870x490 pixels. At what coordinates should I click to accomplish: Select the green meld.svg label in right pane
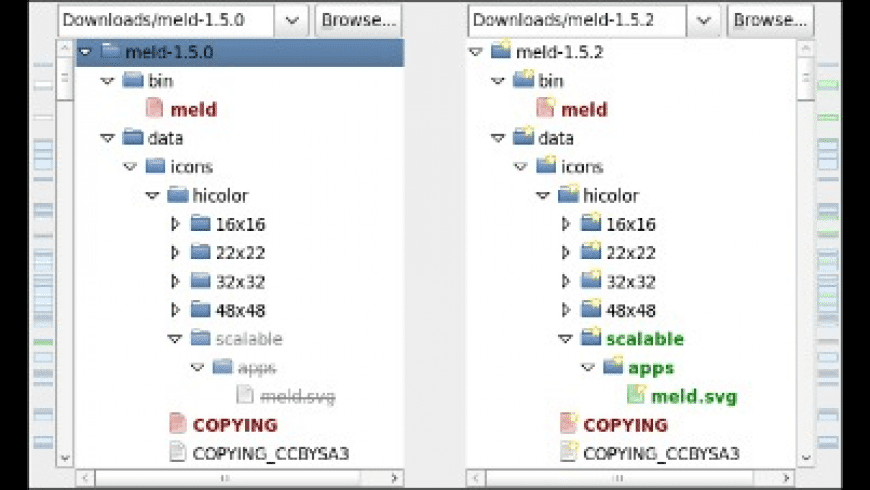(x=694, y=396)
